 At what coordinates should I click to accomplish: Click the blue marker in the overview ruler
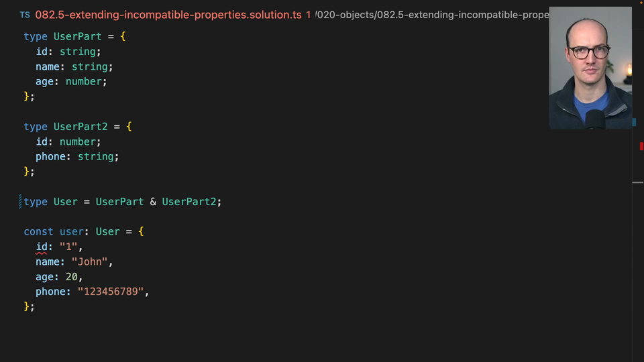tap(634, 123)
